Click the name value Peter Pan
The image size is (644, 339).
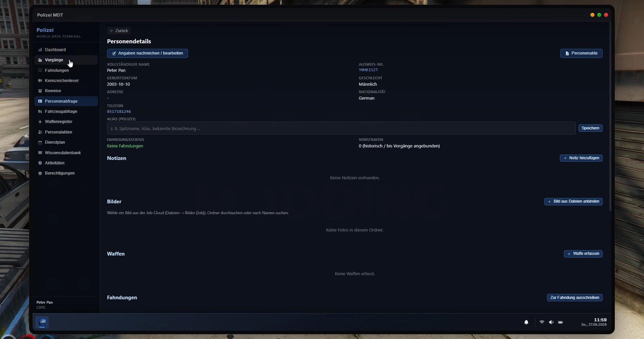[116, 70]
